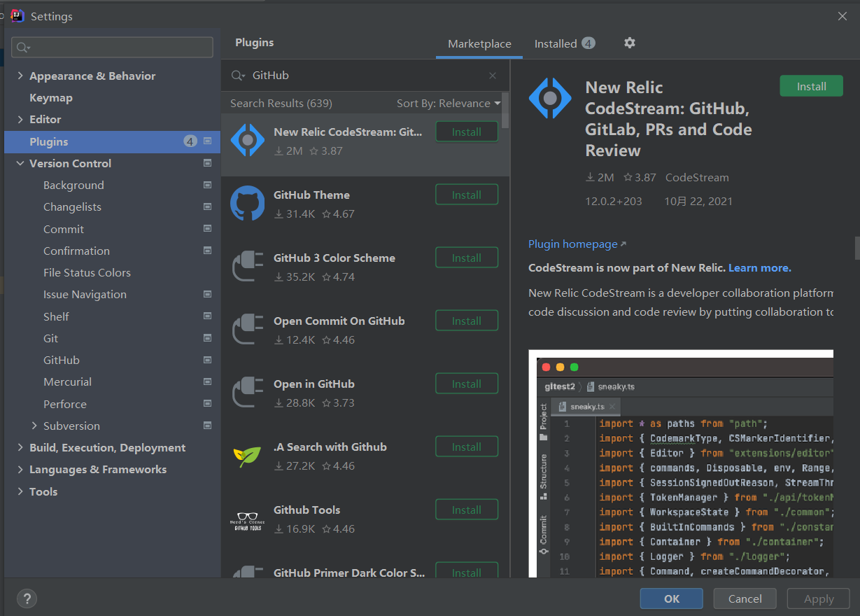The image size is (860, 616).
Task: Click the plugin list scrollbar
Action: 506,110
